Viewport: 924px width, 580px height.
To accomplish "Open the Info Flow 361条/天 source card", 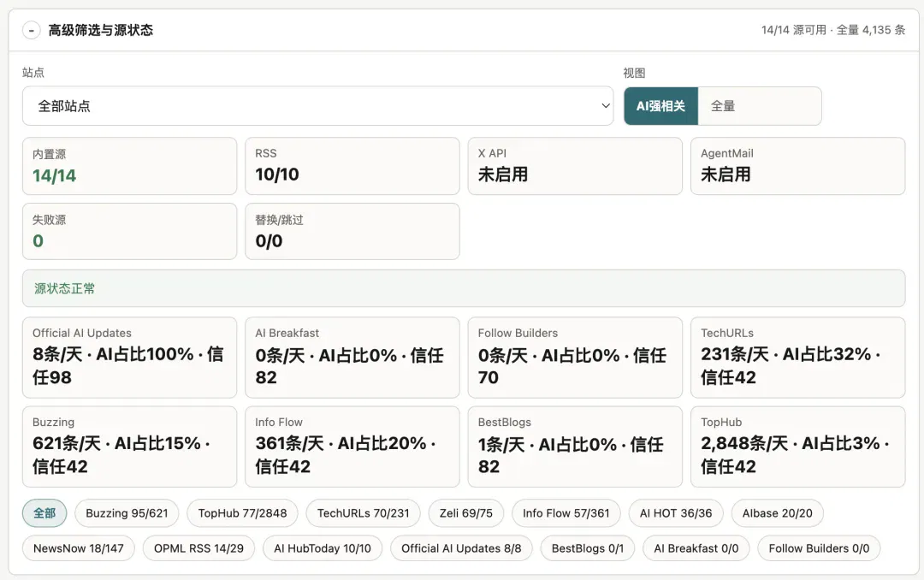I will [352, 447].
